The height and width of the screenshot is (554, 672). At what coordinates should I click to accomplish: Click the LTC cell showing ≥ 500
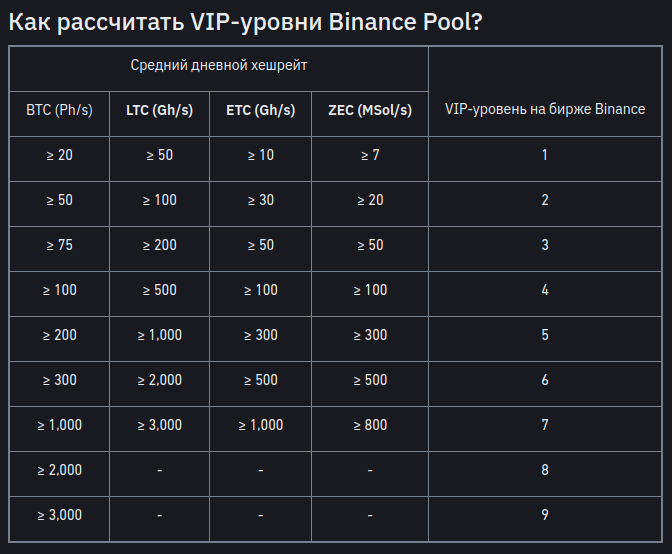coord(159,290)
